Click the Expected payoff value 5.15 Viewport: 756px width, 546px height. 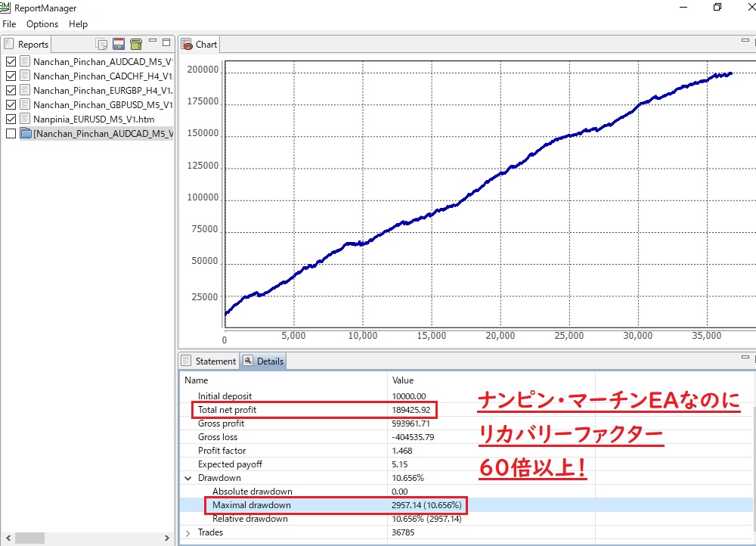point(400,464)
